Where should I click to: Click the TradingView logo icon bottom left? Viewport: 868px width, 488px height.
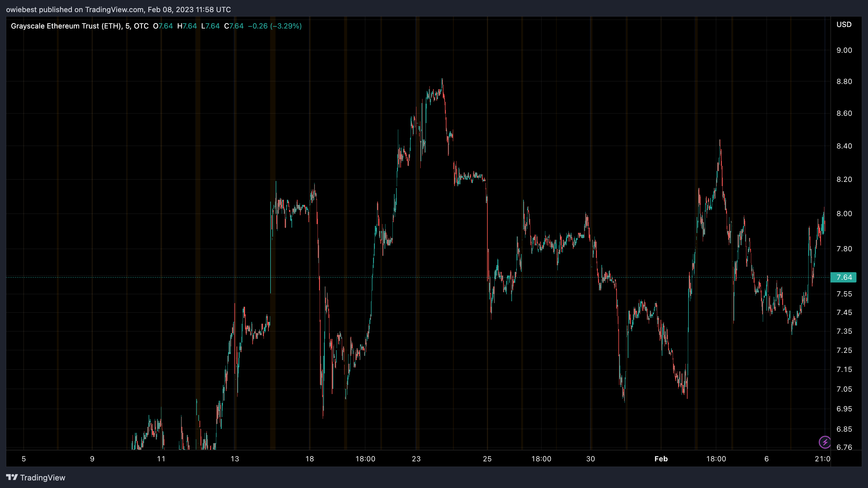12,478
